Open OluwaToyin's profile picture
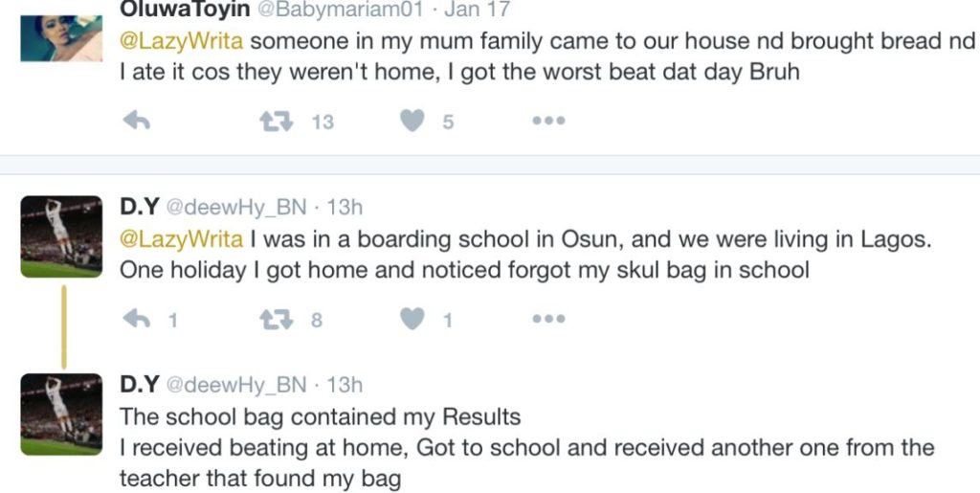Viewport: 980px width, 493px height. point(60,34)
